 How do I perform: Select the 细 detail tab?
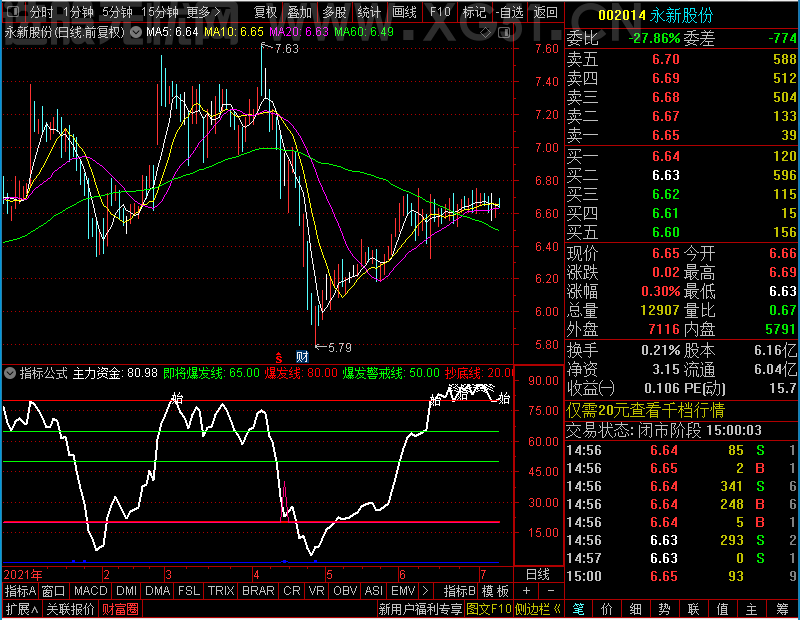[635, 609]
